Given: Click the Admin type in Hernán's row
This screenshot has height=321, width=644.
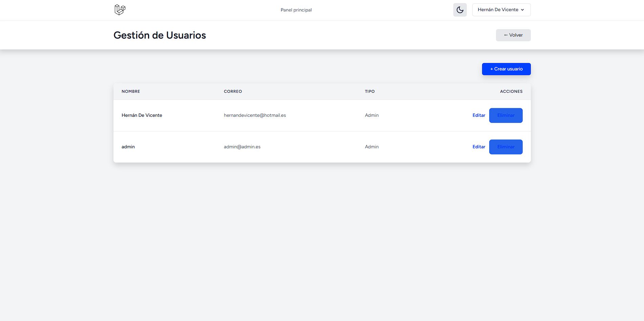Looking at the screenshot, I should coord(372,115).
